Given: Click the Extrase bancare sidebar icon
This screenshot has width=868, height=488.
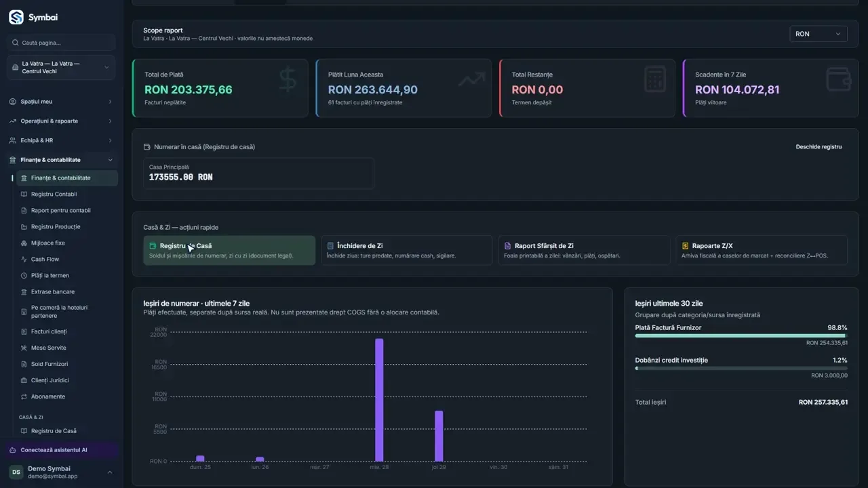Looking at the screenshot, I should tap(24, 292).
